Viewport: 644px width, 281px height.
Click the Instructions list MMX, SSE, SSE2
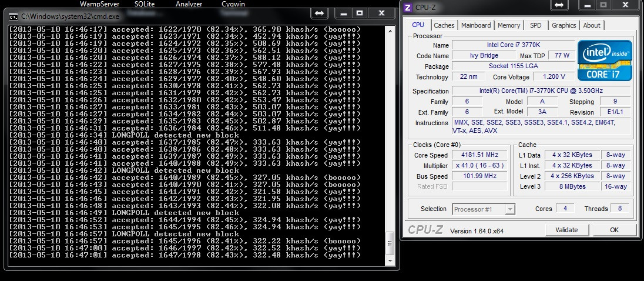(541, 126)
